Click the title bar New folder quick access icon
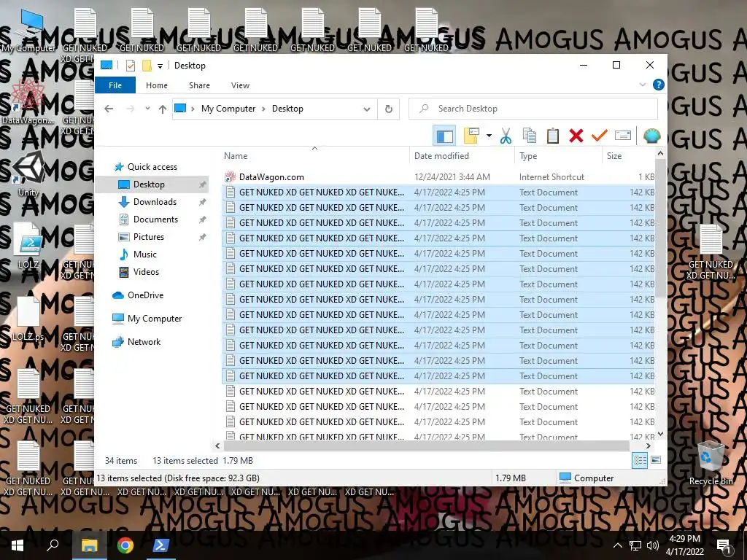 [x=147, y=66]
